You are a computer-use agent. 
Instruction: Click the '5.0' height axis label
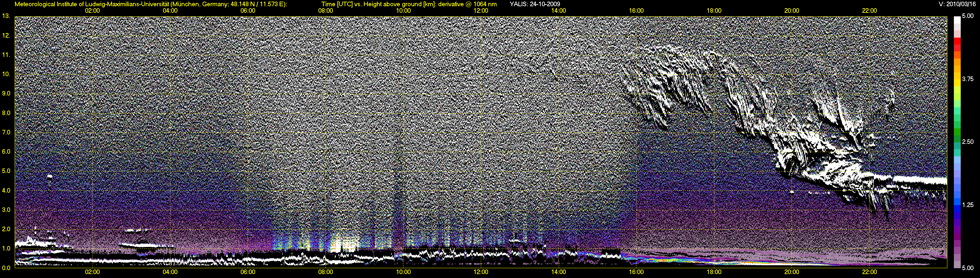[x=6, y=171]
